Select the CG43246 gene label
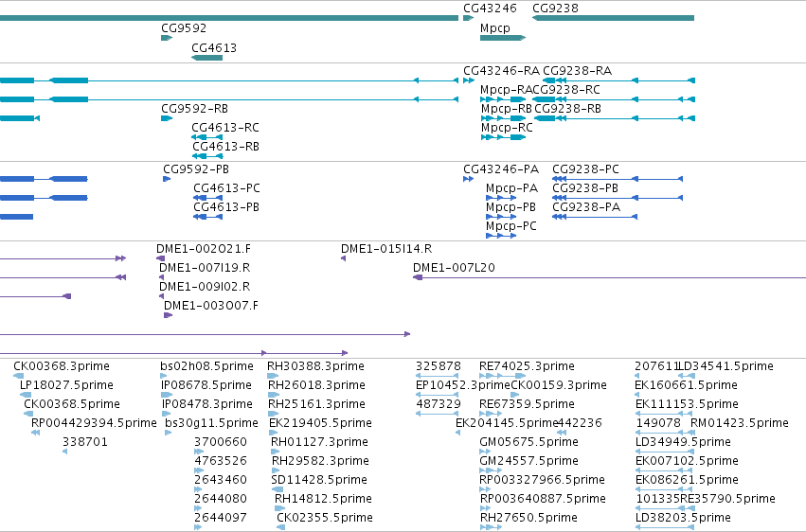 [490, 9]
